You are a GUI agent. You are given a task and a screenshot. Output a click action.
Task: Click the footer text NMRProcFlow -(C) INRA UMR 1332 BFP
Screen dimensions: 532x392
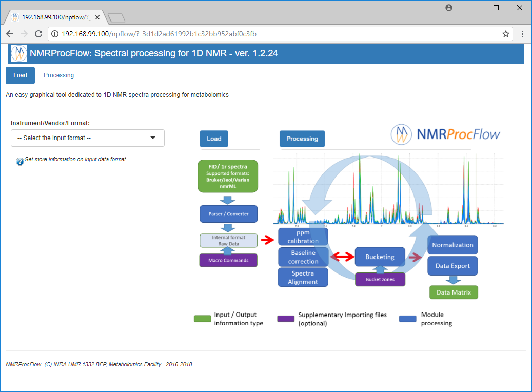coord(98,364)
